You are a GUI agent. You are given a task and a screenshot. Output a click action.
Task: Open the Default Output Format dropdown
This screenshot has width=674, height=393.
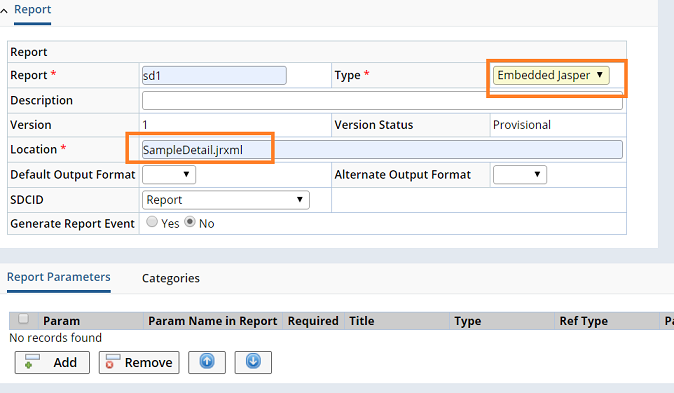coord(168,175)
